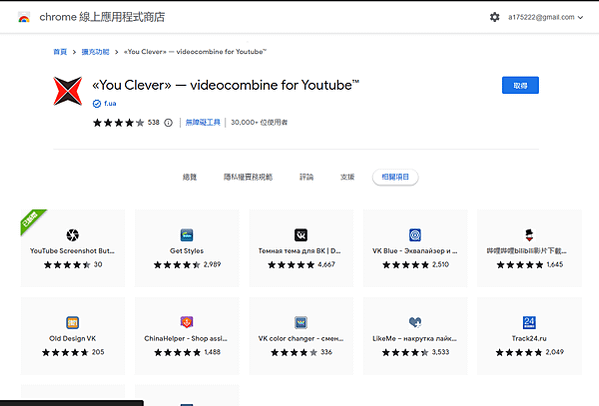599x406 pixels.
Task: Click the LikeMe heart icon
Action: pos(415,322)
